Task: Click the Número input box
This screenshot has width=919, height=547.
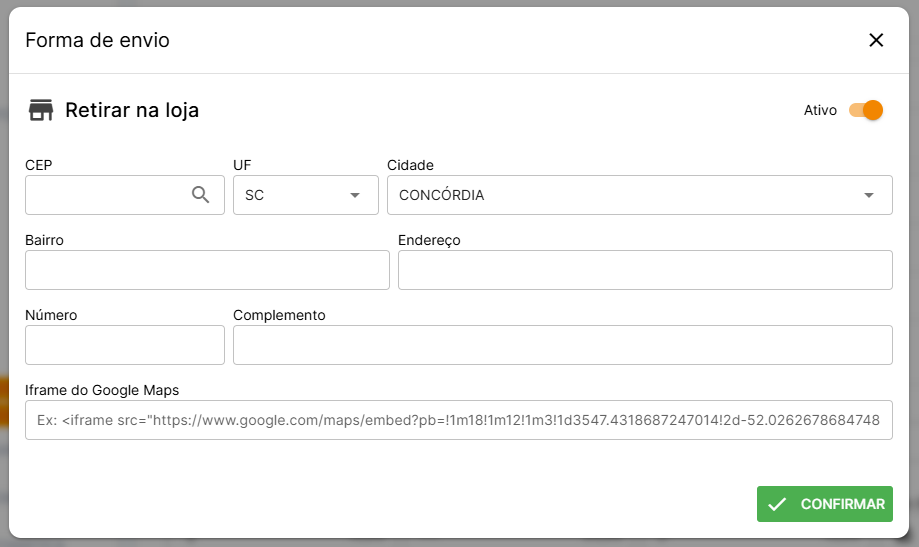Action: 125,345
